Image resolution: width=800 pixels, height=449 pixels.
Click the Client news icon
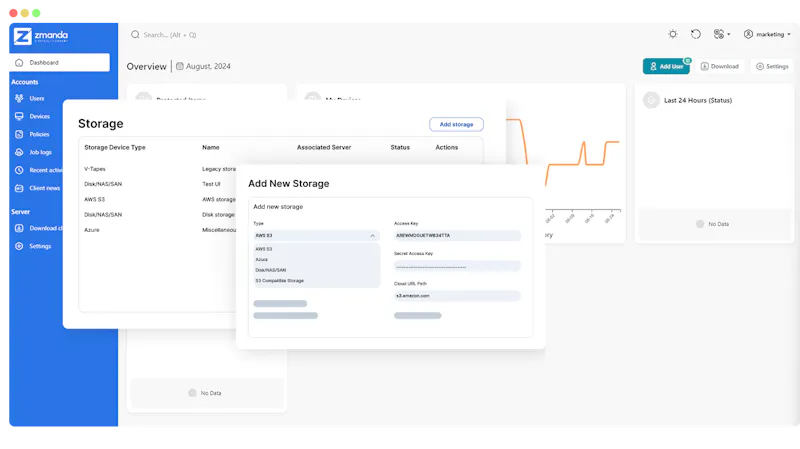(x=19, y=188)
